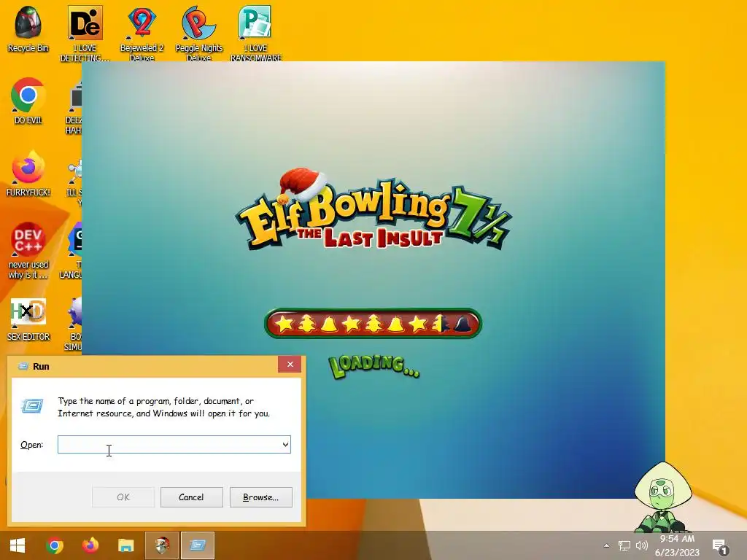747x560 pixels.
Task: Open the volume speaker tray icon
Action: (x=642, y=545)
